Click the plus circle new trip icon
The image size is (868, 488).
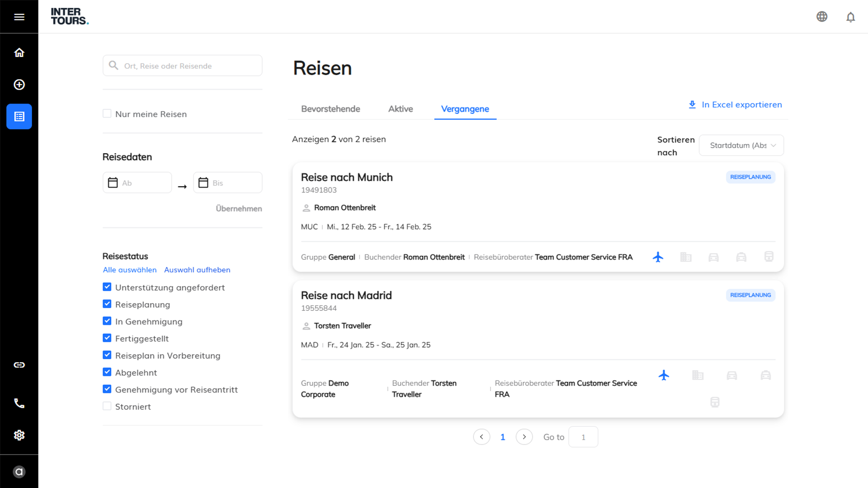(19, 84)
